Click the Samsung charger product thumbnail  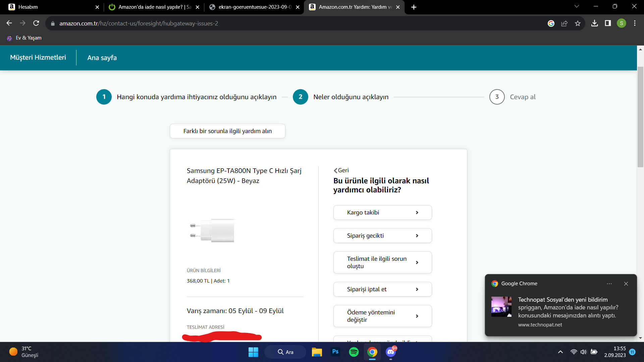[212, 231]
